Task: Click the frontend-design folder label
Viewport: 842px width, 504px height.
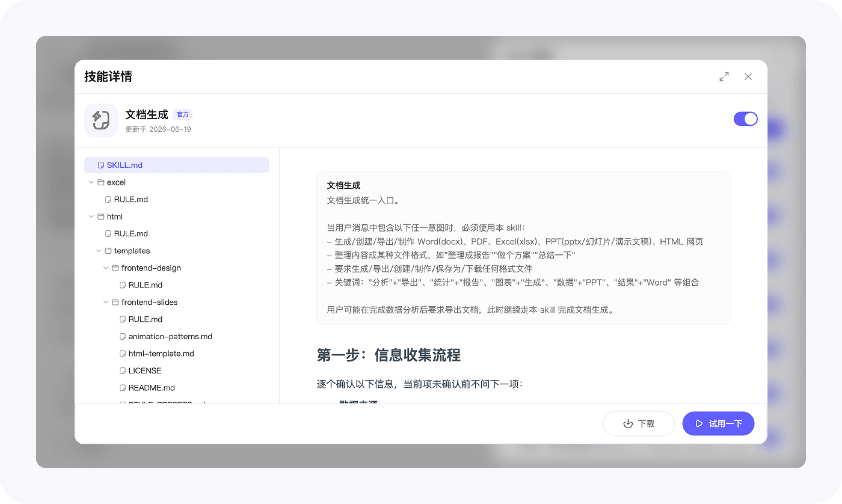Action: (x=151, y=268)
